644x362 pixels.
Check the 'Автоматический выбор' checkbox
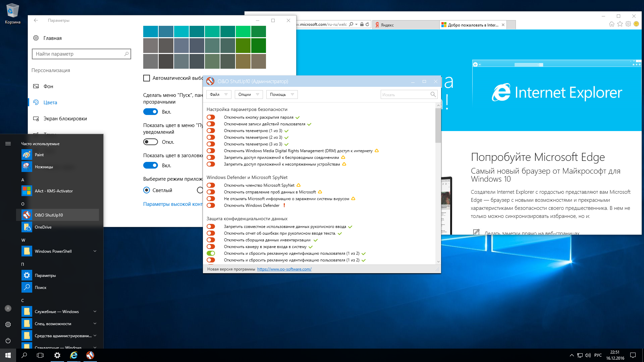tap(147, 78)
